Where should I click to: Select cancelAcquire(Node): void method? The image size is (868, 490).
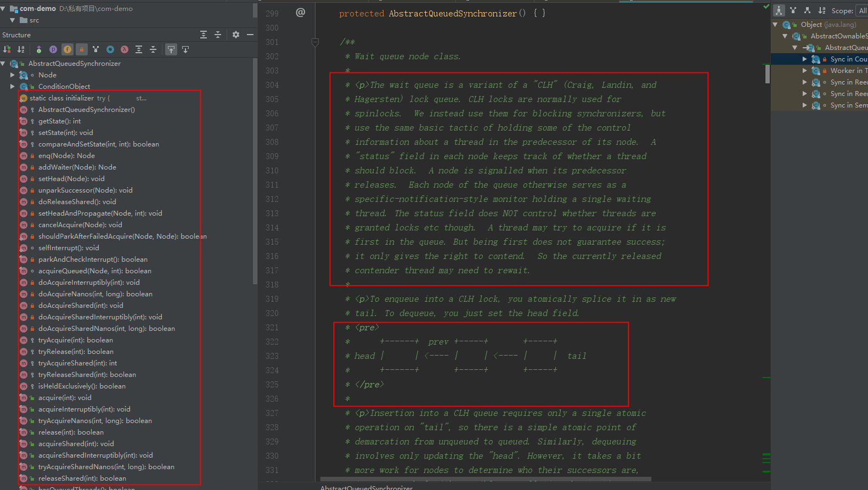[80, 225]
